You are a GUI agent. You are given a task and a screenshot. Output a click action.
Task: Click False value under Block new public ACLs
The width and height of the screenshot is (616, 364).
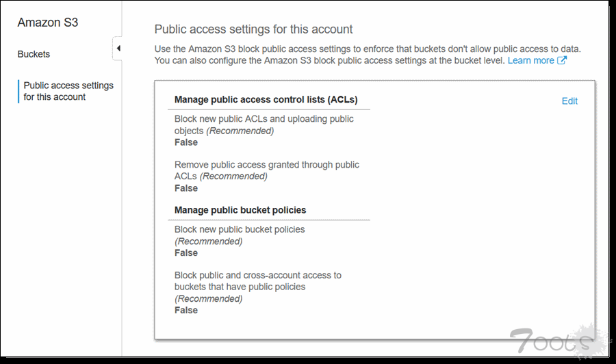[186, 142]
